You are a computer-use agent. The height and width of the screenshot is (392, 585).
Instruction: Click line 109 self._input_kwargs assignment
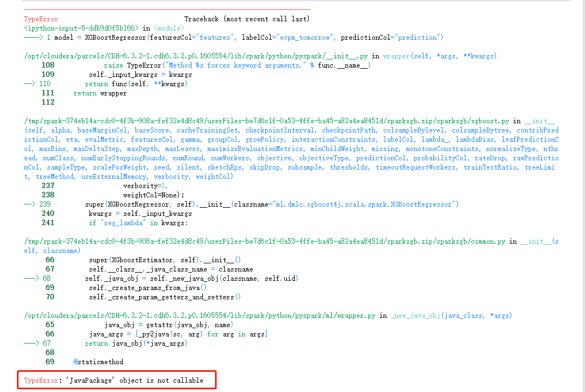click(x=140, y=75)
